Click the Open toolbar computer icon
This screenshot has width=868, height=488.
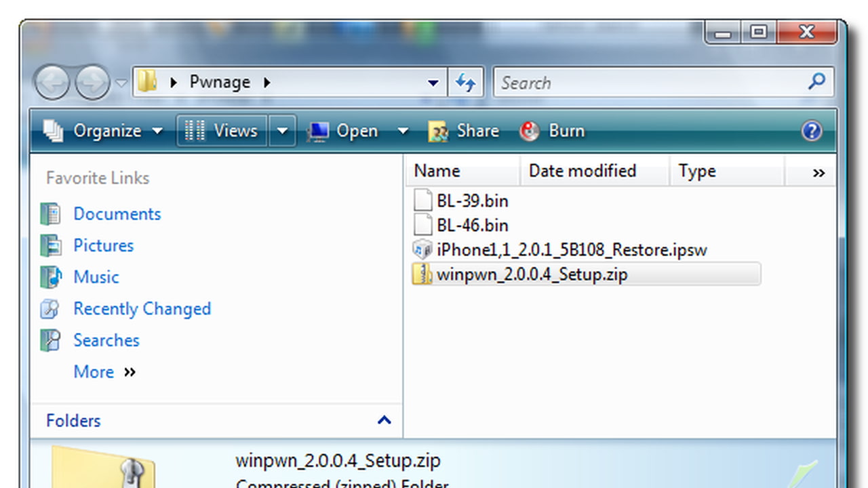click(318, 131)
